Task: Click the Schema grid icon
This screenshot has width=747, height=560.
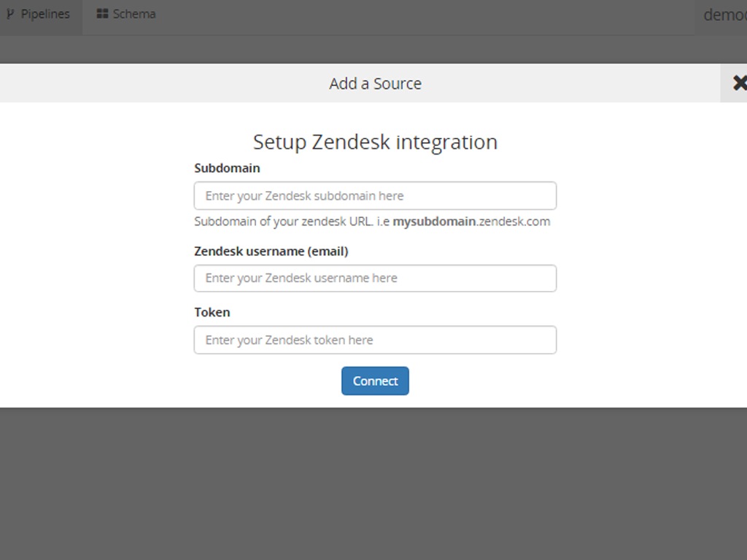Action: point(102,14)
